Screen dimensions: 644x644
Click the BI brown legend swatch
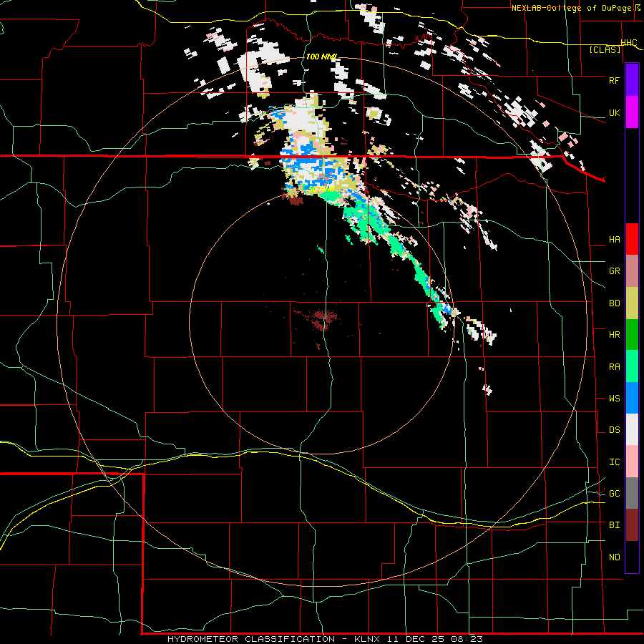click(632, 525)
